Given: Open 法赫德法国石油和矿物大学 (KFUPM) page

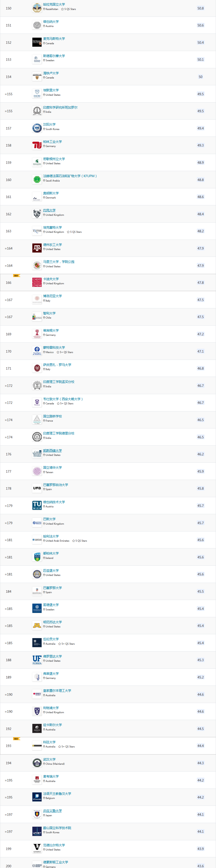Looking at the screenshot, I should click(70, 176).
